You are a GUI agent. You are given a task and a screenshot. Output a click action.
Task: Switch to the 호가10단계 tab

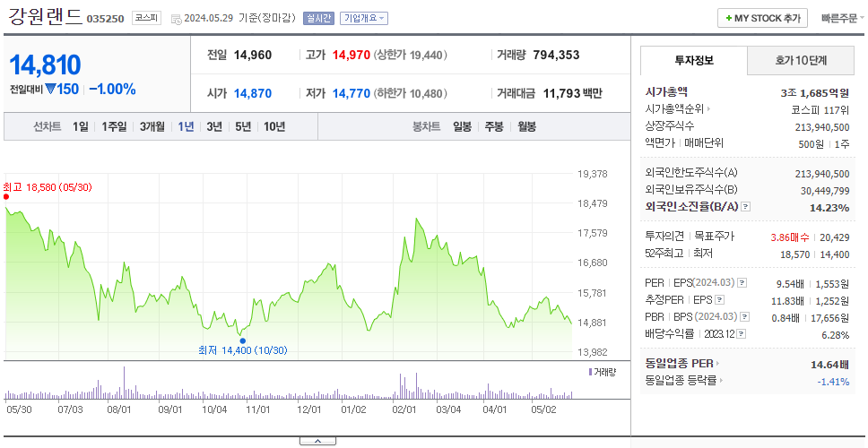point(801,60)
